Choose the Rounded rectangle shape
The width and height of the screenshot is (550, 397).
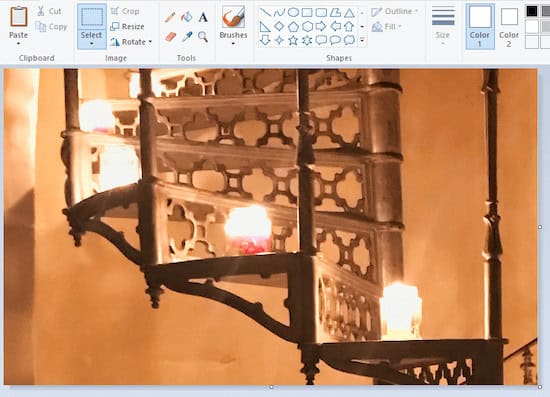(321, 13)
